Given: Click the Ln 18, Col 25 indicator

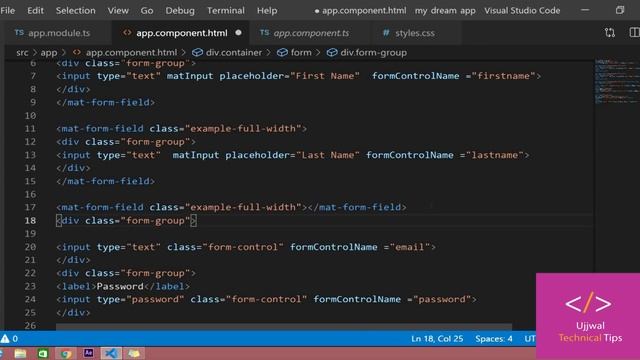Looking at the screenshot, I should (437, 339).
